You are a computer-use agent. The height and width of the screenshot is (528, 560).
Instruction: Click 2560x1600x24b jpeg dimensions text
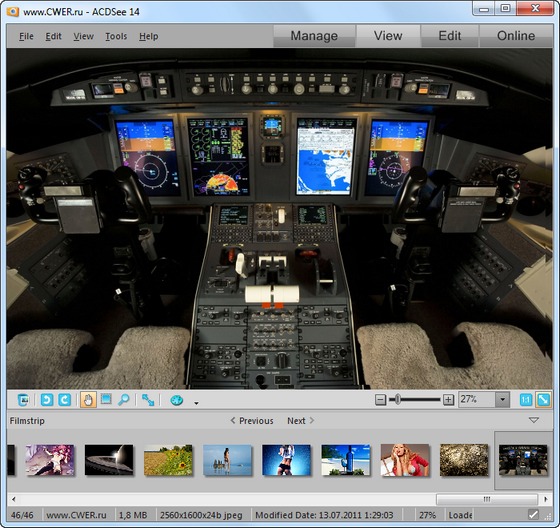click(201, 515)
